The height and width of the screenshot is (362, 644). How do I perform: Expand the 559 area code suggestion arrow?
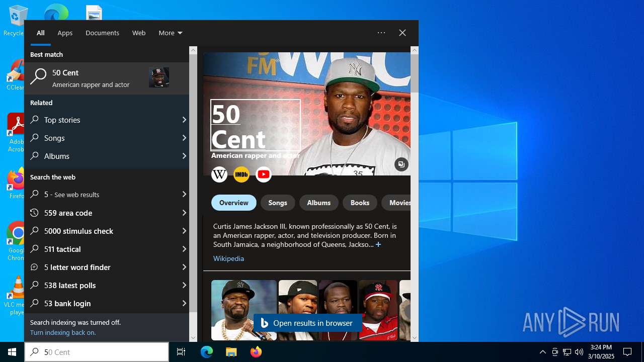tap(184, 213)
